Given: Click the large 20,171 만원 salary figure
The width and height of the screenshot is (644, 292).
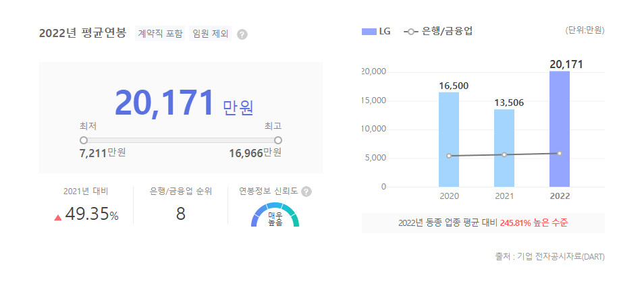Looking at the screenshot, I should point(184,103).
